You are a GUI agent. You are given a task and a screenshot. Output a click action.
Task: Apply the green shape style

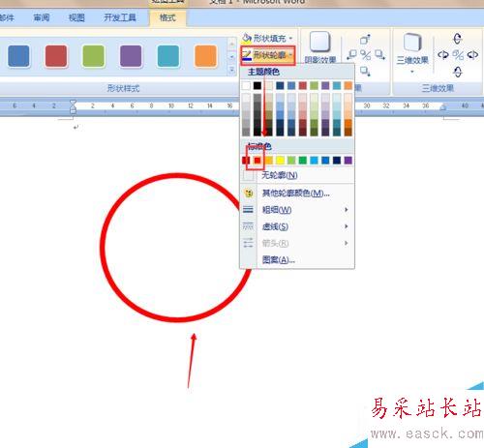coord(93,56)
